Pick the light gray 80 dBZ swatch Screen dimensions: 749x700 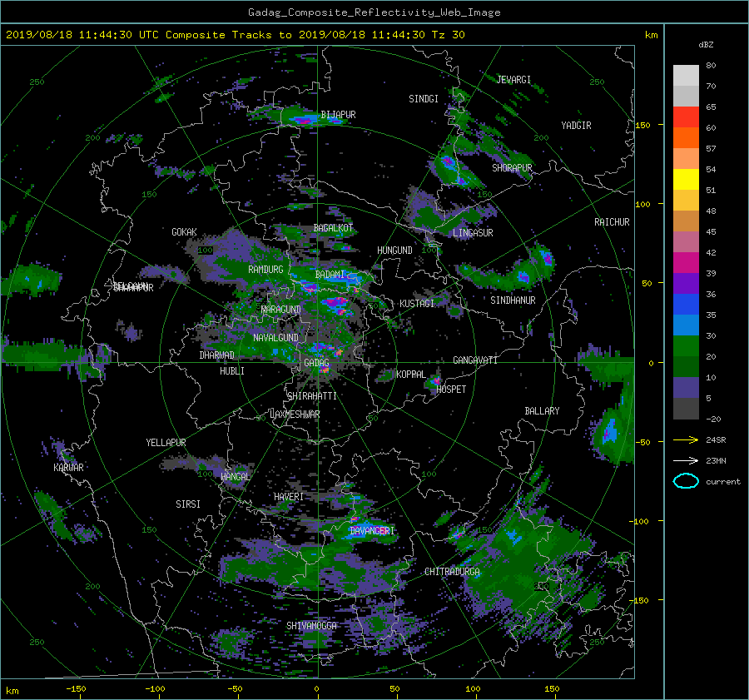[x=686, y=75]
